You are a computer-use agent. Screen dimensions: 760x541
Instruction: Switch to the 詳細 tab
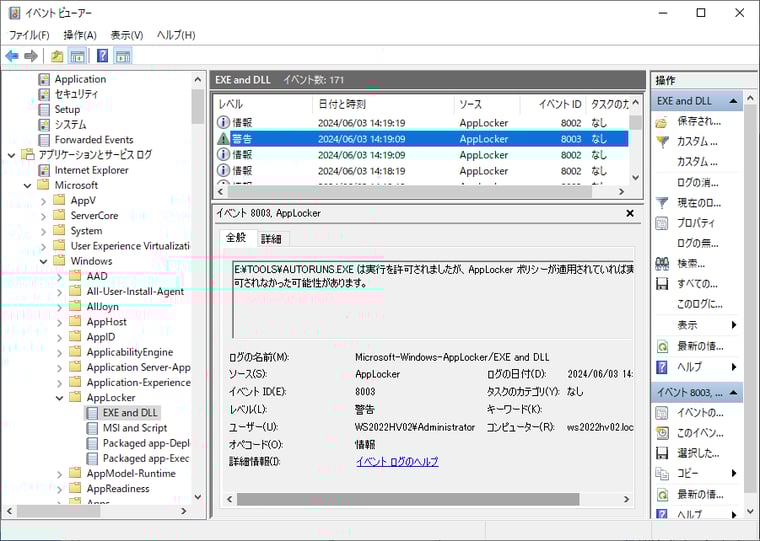[271, 239]
